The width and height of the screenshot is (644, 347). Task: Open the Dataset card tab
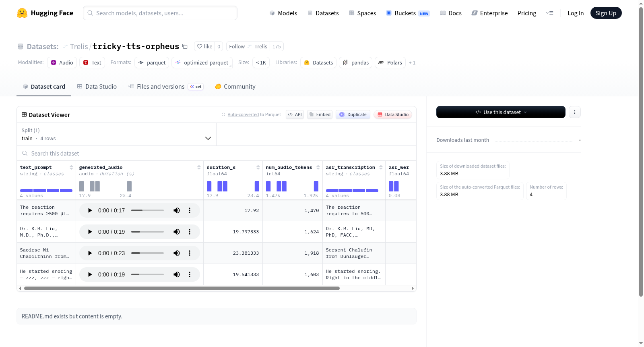[x=44, y=87]
